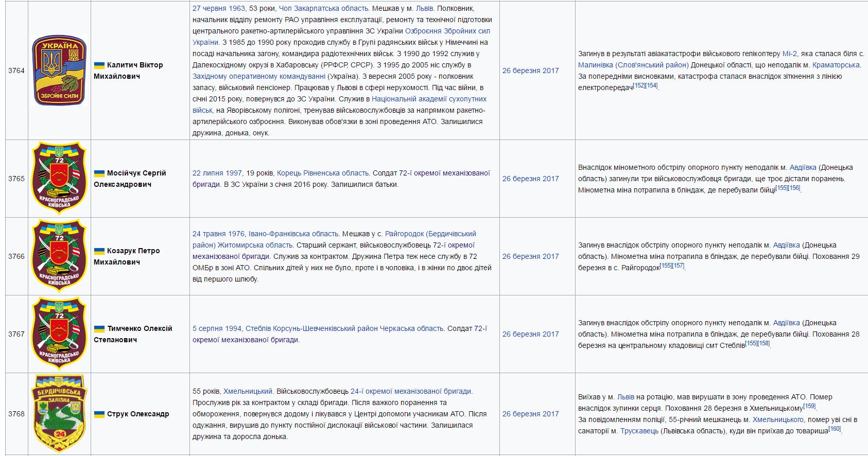Open the Мі-2 helicopter link
This screenshot has height=456, width=868.
coord(790,54)
